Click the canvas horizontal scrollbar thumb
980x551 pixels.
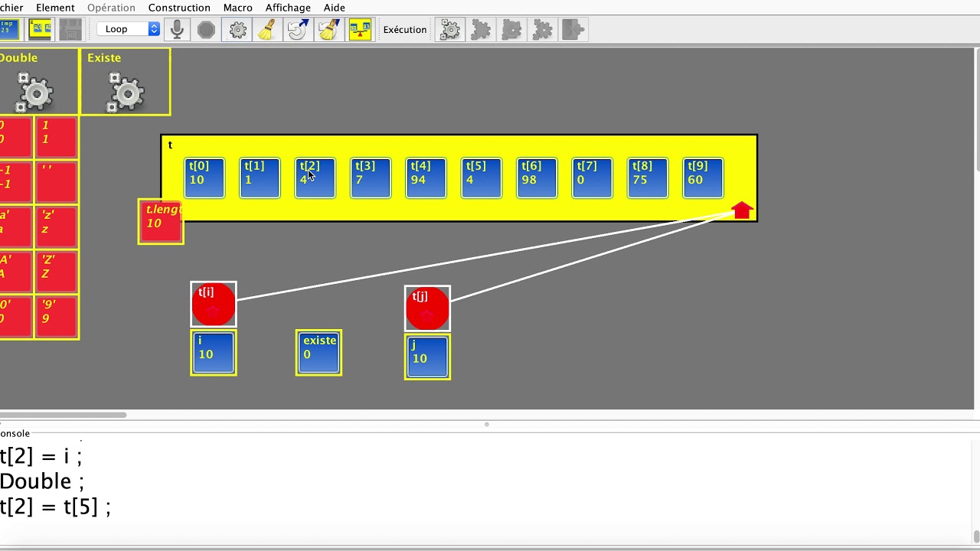pos(63,416)
